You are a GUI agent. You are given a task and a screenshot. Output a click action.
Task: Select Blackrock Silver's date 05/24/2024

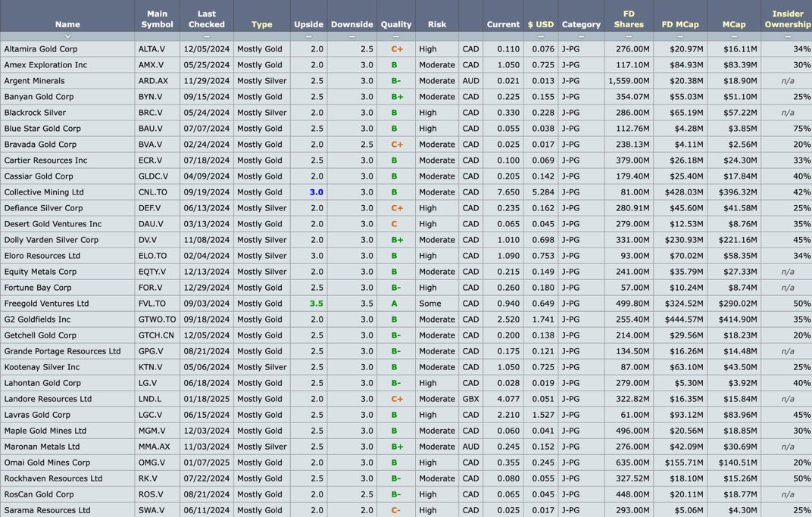(207, 113)
